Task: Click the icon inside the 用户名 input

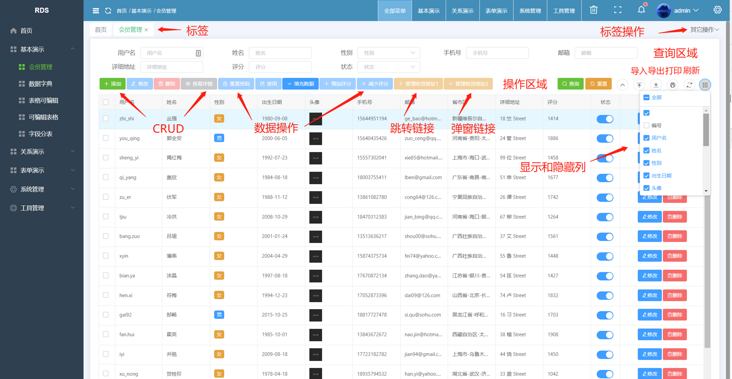Action: (x=198, y=53)
